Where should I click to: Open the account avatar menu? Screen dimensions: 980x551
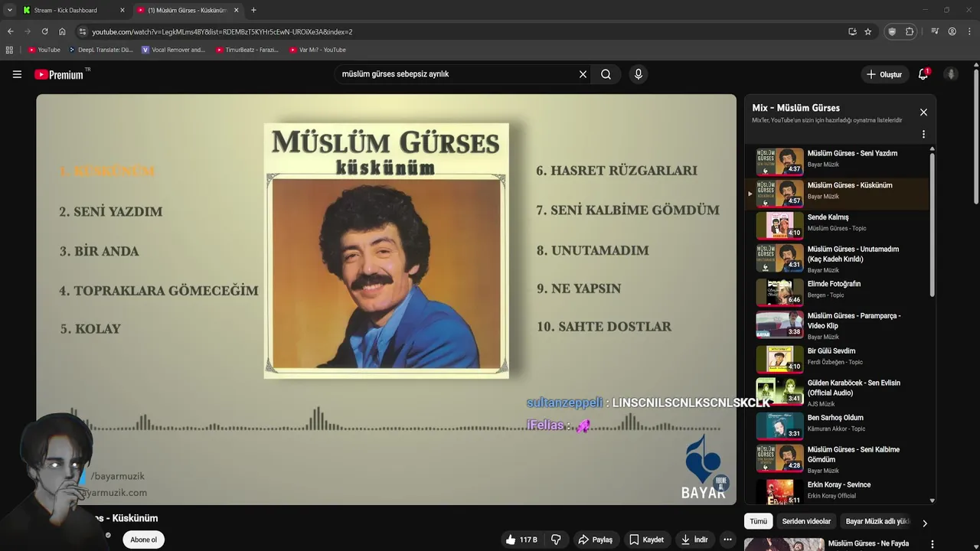951,74
